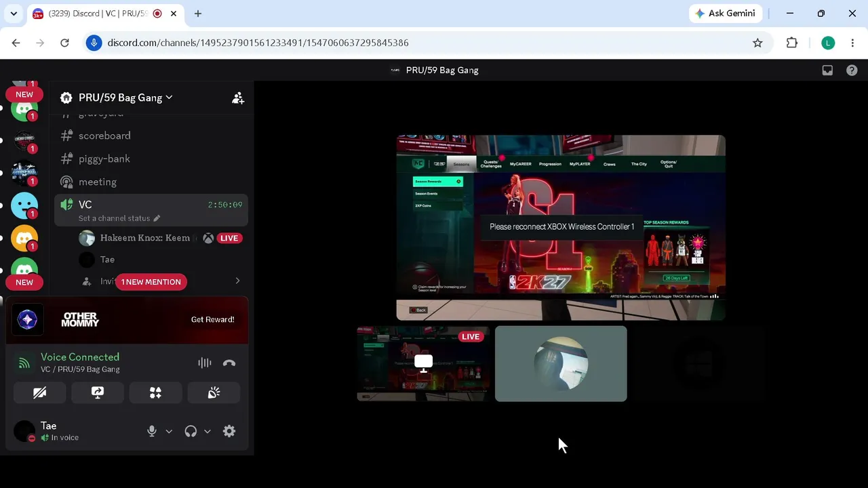Jump to the 1 NEW MENTION pill
The width and height of the screenshot is (868, 488).
point(151,281)
